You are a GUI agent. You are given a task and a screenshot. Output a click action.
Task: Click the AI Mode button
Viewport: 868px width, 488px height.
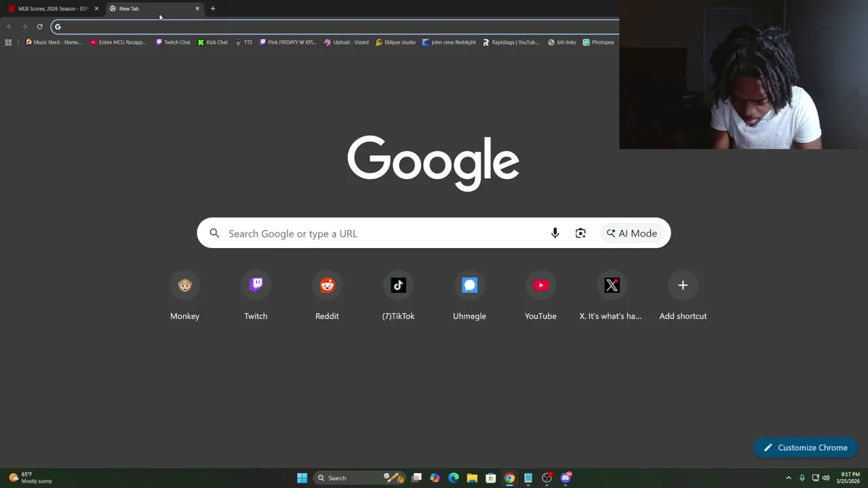point(632,233)
